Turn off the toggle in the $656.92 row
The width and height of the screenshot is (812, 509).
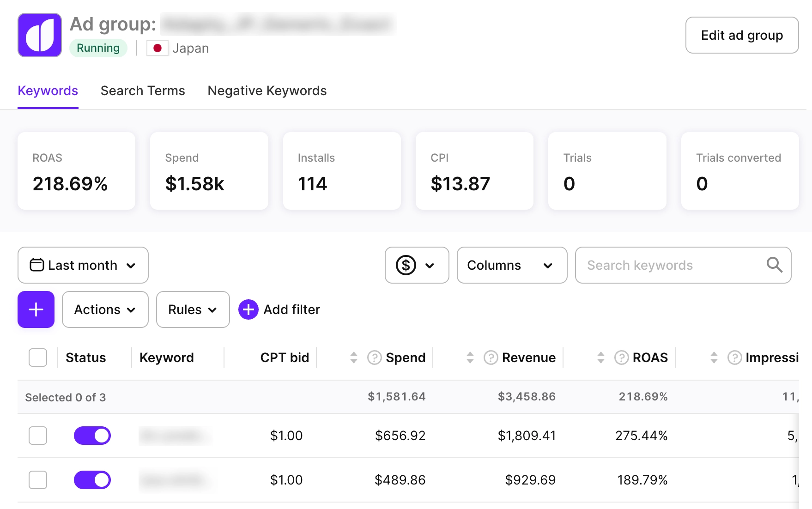pos(92,436)
